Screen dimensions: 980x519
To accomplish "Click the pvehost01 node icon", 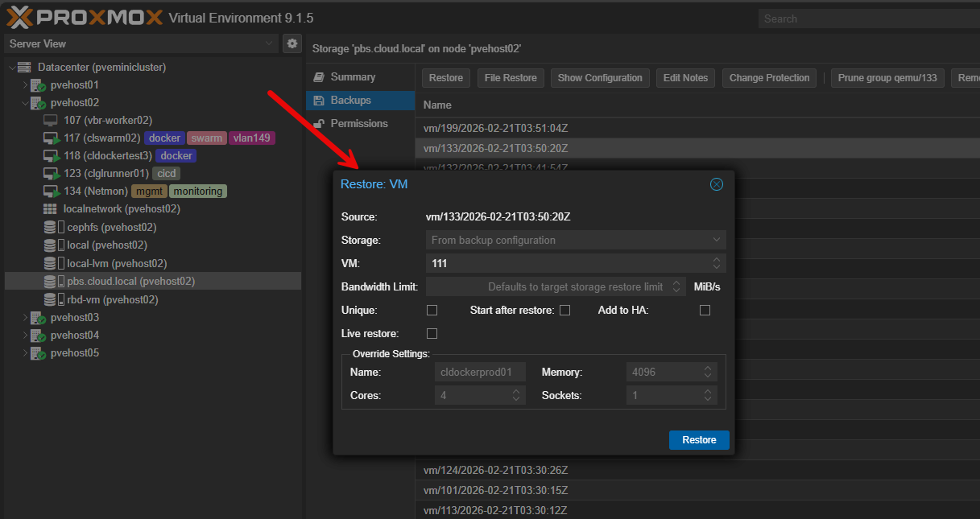I will [x=38, y=84].
